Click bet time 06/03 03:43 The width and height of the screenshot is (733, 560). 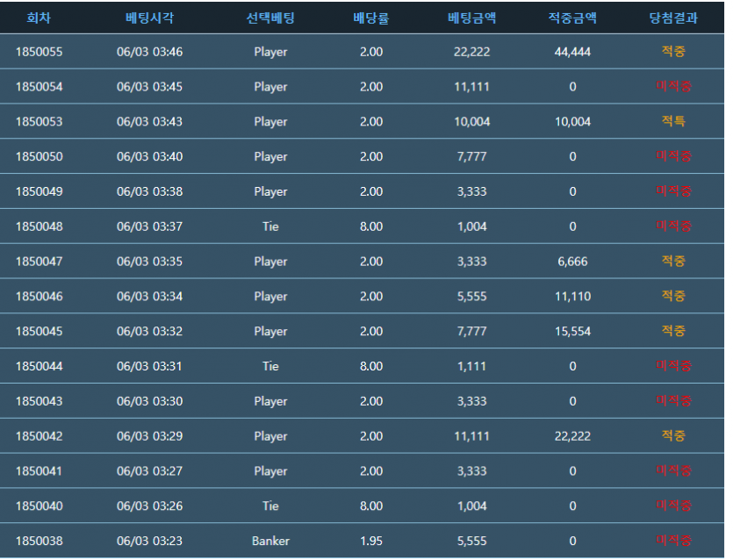pyautogui.click(x=149, y=121)
